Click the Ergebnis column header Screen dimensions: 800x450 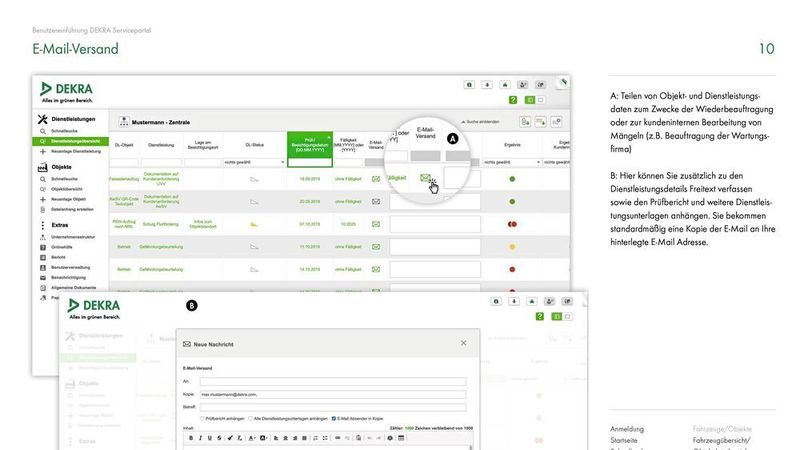(x=512, y=145)
